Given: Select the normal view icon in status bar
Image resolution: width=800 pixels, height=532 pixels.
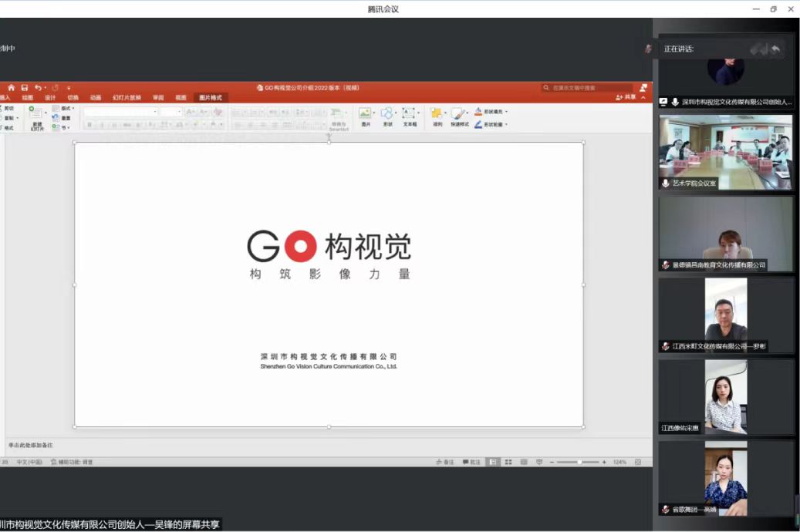Looking at the screenshot, I should pyautogui.click(x=493, y=462).
